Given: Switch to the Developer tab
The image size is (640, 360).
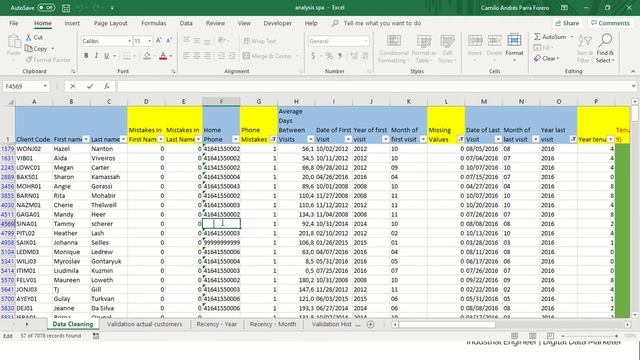Looking at the screenshot, I should tap(278, 23).
